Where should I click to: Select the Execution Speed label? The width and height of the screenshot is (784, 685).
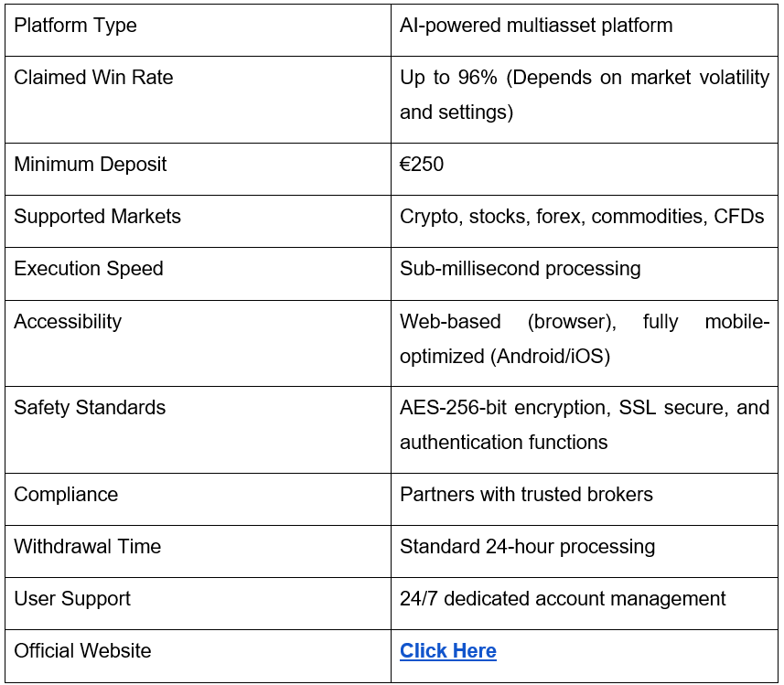coord(89,269)
